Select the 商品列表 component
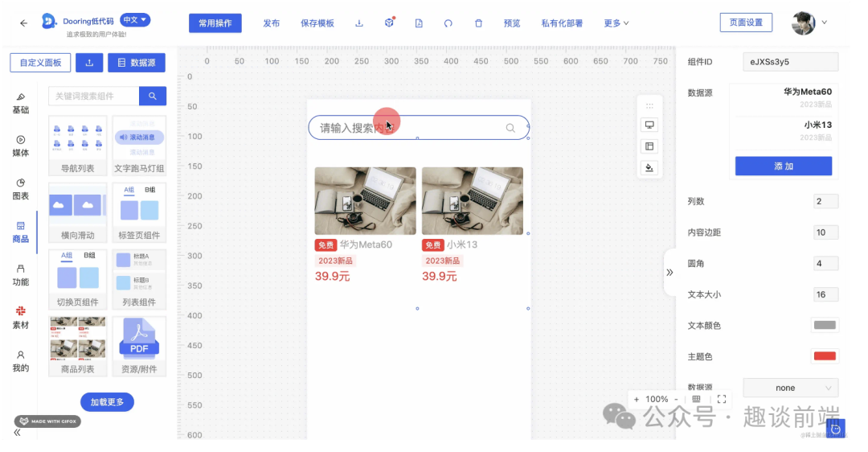This screenshot has width=868, height=452. 77,347
